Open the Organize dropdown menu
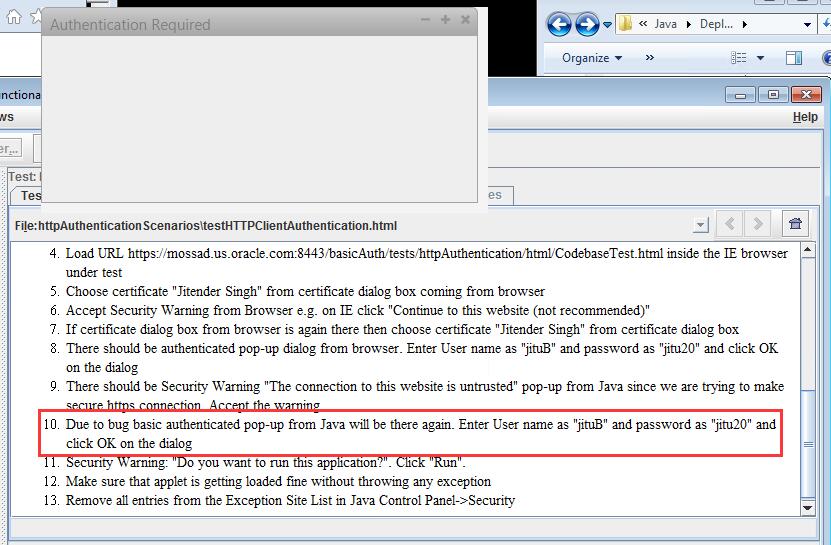Viewport: 831px width, 545px height. (x=592, y=58)
